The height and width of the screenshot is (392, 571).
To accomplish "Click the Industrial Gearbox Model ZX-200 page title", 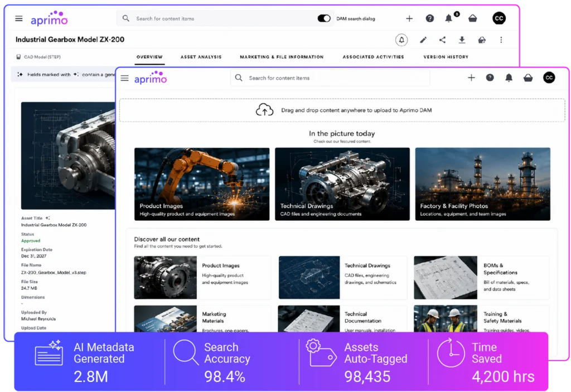I will pyautogui.click(x=70, y=40).
